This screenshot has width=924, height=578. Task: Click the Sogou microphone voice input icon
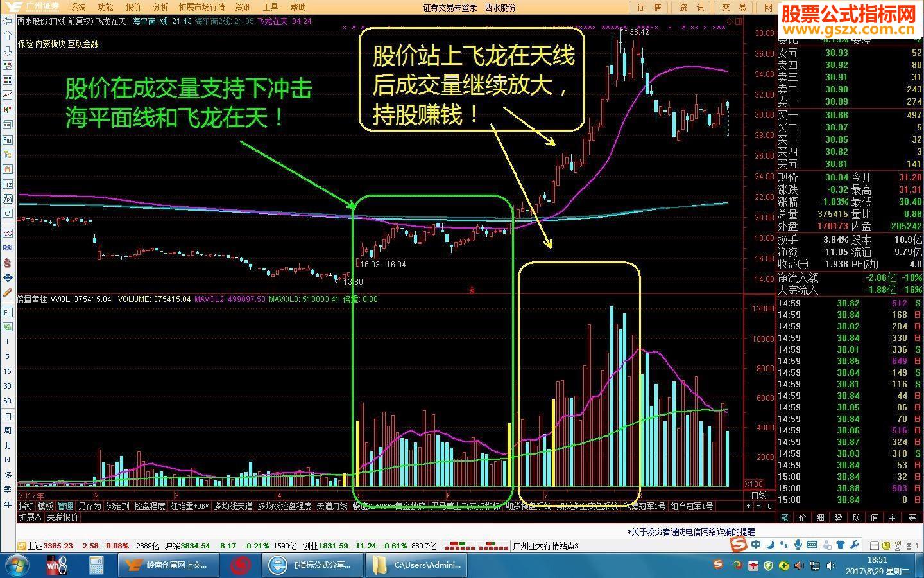[798, 545]
